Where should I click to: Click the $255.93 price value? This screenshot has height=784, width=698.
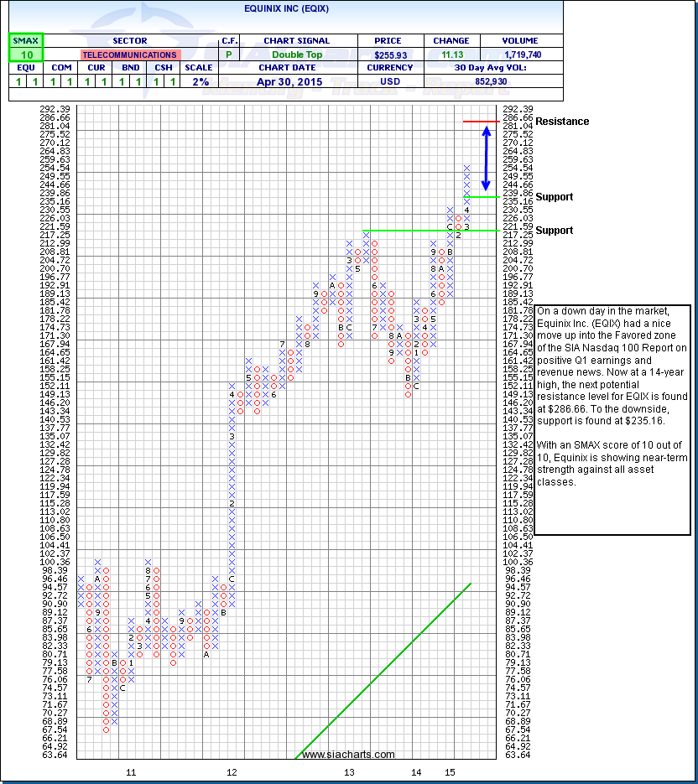point(389,54)
